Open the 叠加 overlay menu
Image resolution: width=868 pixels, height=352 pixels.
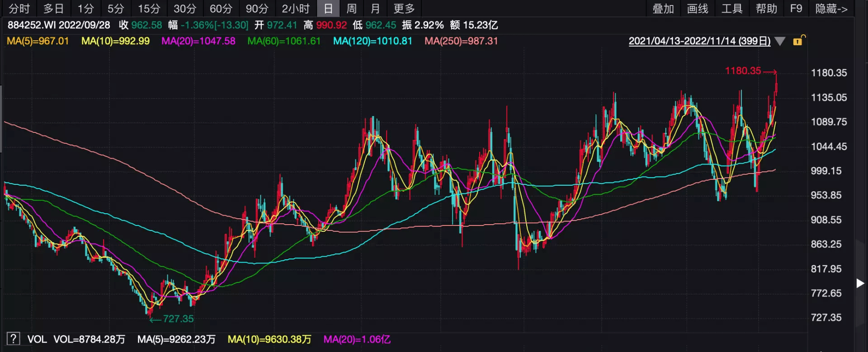pyautogui.click(x=663, y=9)
